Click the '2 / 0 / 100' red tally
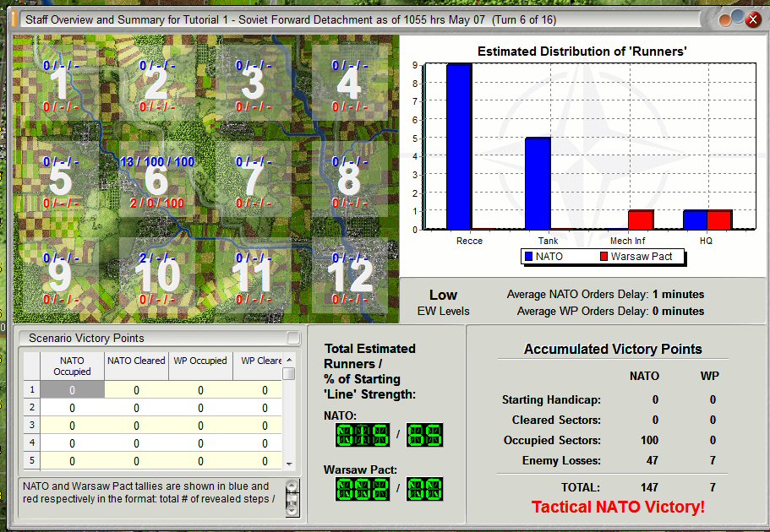The image size is (770, 532). [157, 203]
